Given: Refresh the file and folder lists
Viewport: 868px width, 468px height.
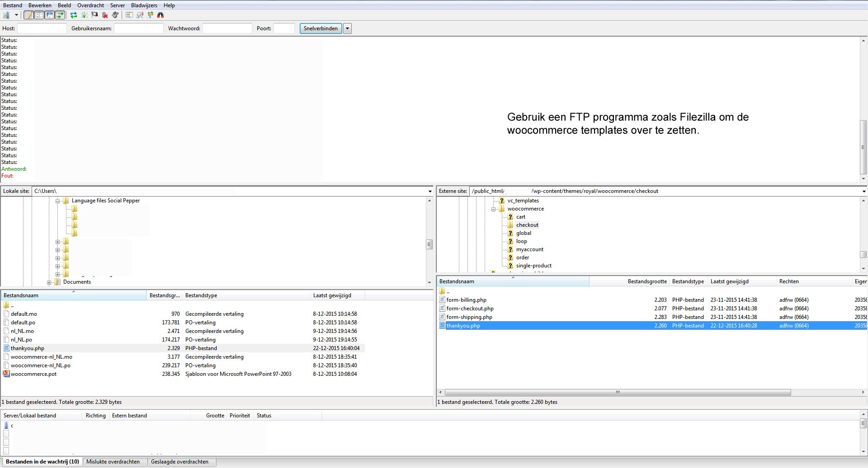Looking at the screenshot, I should [x=73, y=15].
